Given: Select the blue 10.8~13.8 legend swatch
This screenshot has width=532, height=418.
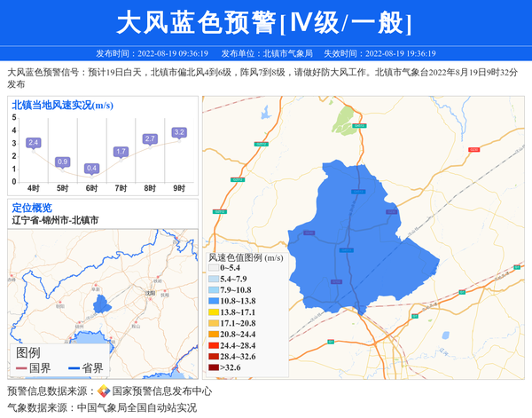Looking at the screenshot, I should [x=213, y=302].
